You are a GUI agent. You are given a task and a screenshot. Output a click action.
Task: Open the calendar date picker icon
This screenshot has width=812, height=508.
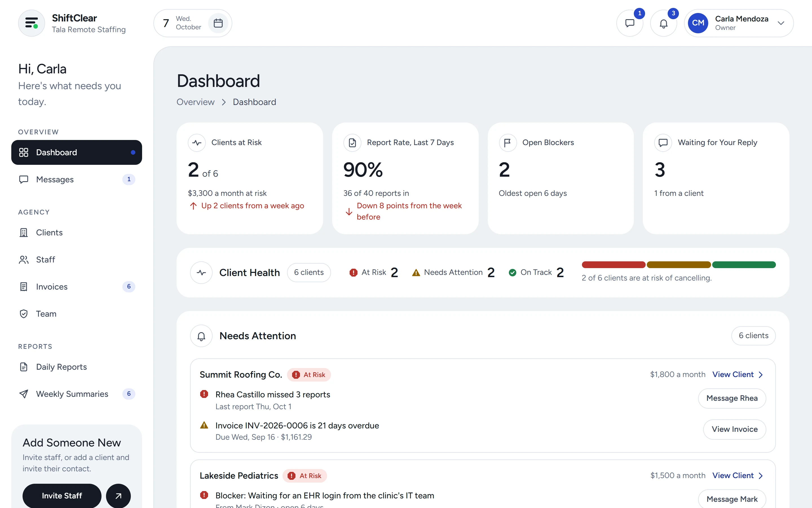218,23
